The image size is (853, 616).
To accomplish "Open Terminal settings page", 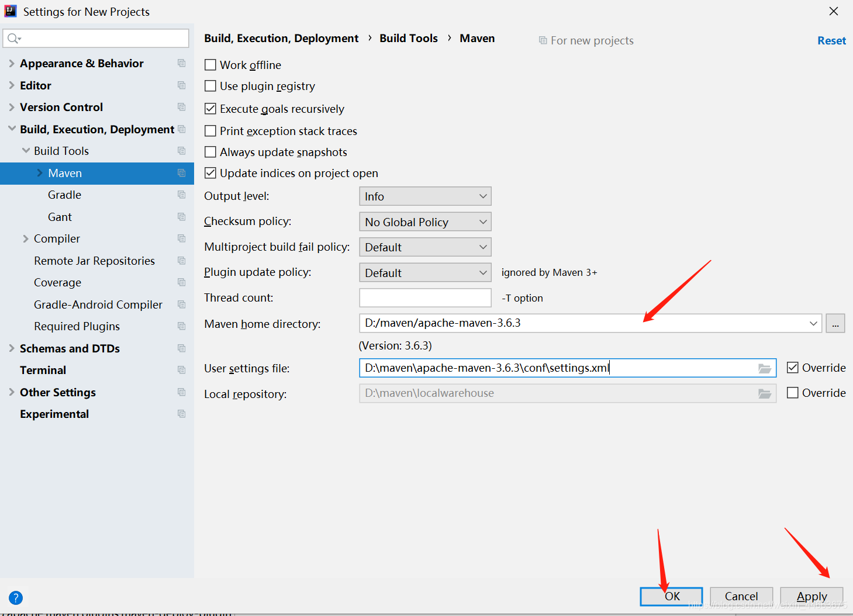I will coord(43,370).
